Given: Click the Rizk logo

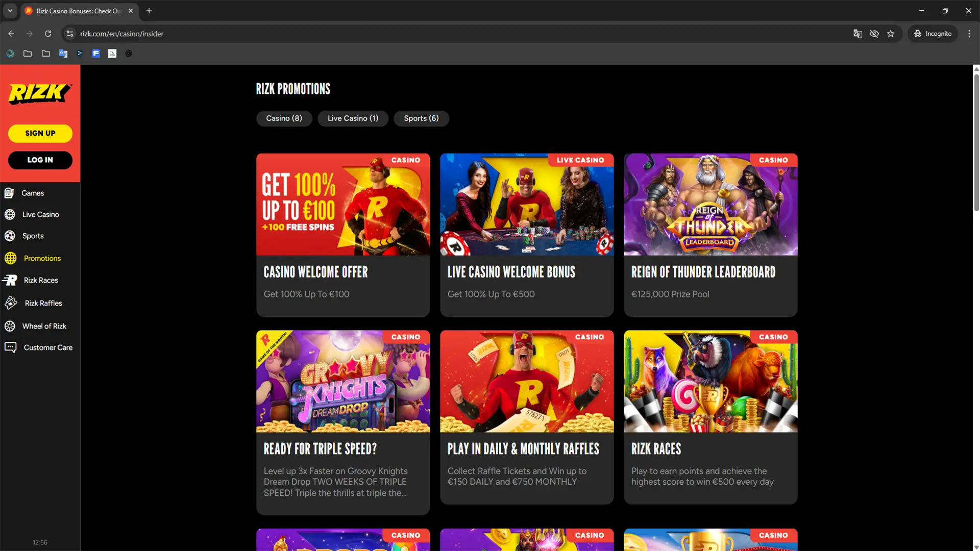Looking at the screenshot, I should click(40, 93).
